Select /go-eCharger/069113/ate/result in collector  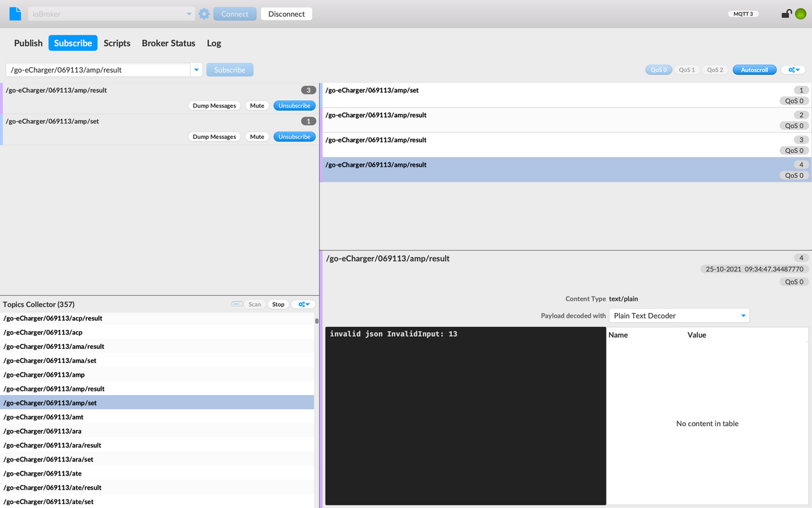[x=157, y=488]
